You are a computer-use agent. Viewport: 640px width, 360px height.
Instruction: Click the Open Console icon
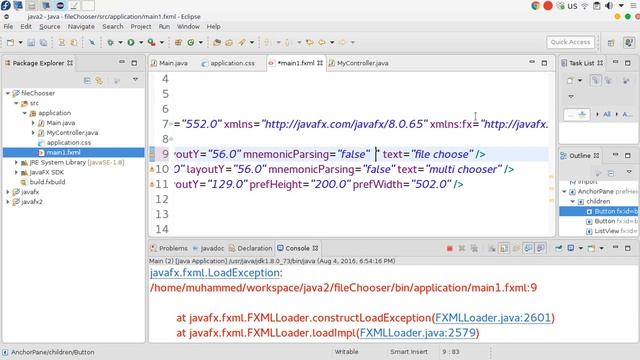pyautogui.click(x=591, y=248)
